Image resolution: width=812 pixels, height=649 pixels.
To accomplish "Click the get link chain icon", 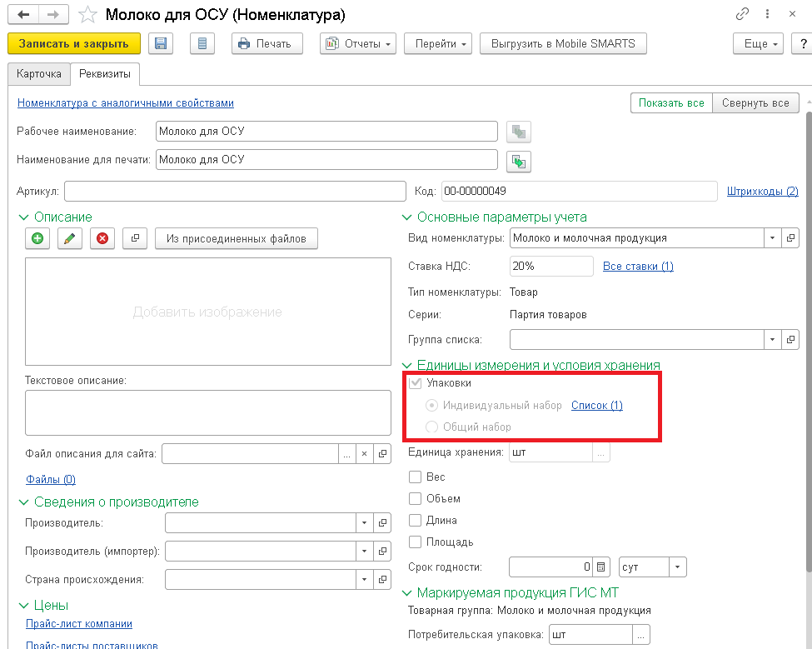I will click(742, 14).
